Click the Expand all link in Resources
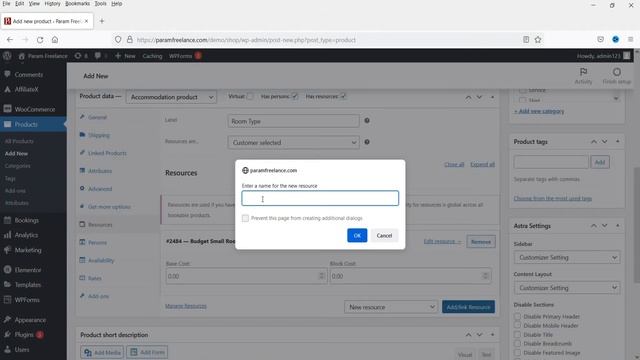Screen dimensions: 640x360 tap(482, 164)
